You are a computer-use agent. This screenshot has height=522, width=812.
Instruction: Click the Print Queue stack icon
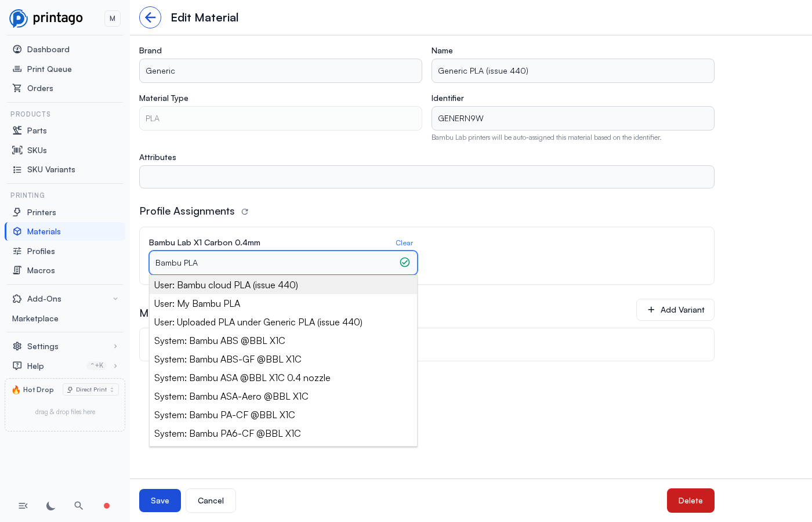[17, 69]
